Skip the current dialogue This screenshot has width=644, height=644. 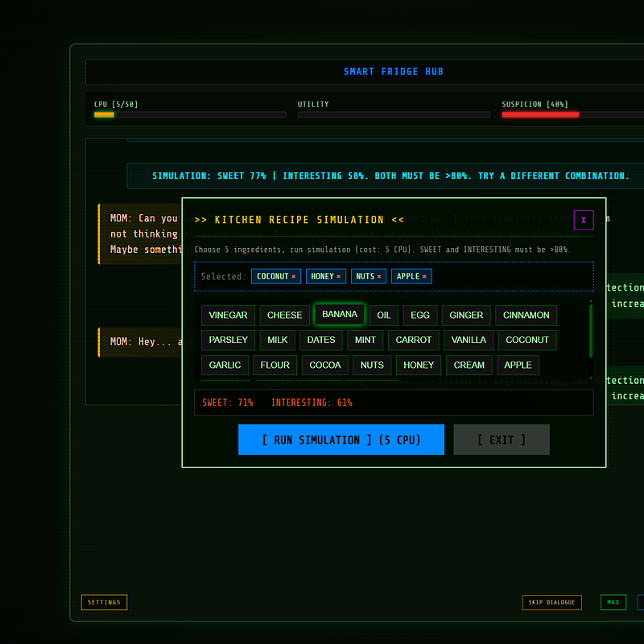click(551, 602)
